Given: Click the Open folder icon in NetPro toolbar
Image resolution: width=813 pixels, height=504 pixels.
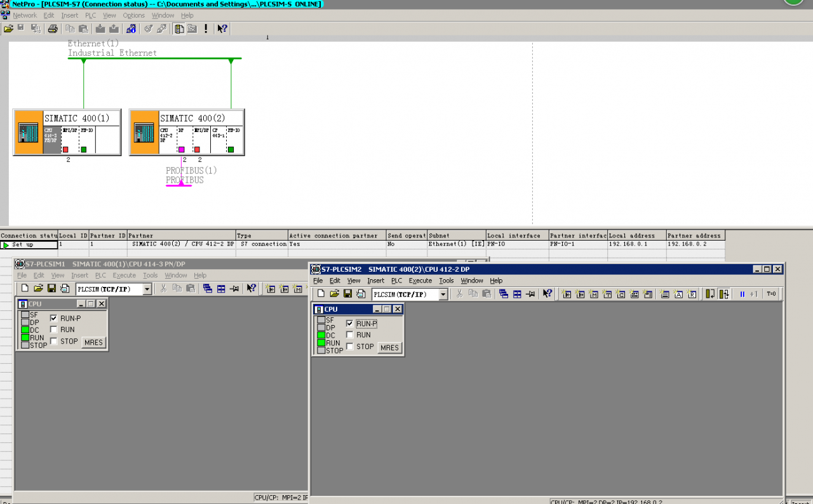Looking at the screenshot, I should (9, 29).
